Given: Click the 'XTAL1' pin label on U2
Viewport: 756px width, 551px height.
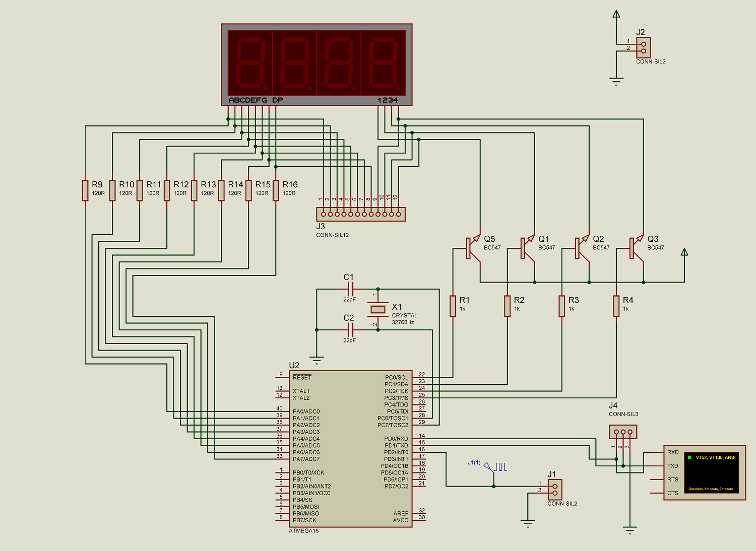Looking at the screenshot, I should (x=301, y=391).
